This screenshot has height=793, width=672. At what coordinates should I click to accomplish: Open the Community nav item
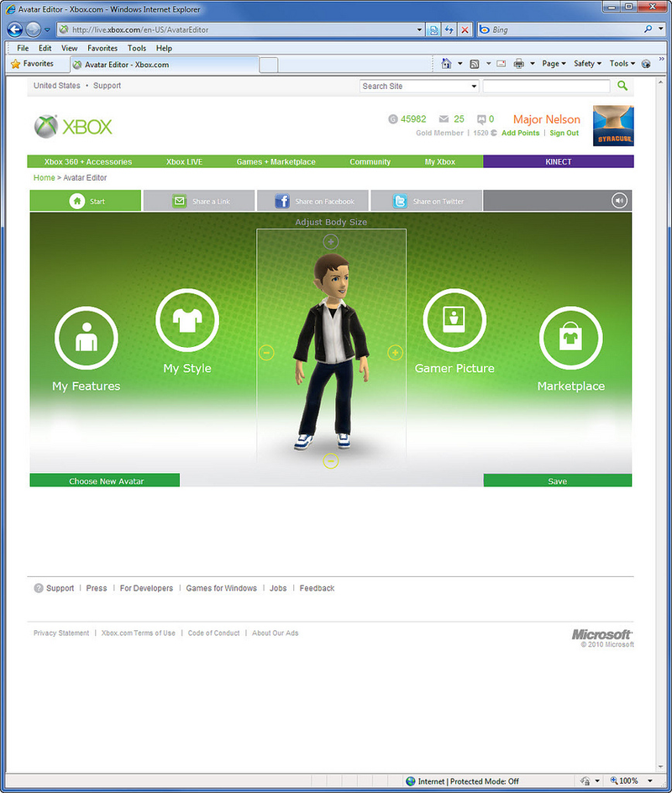370,162
